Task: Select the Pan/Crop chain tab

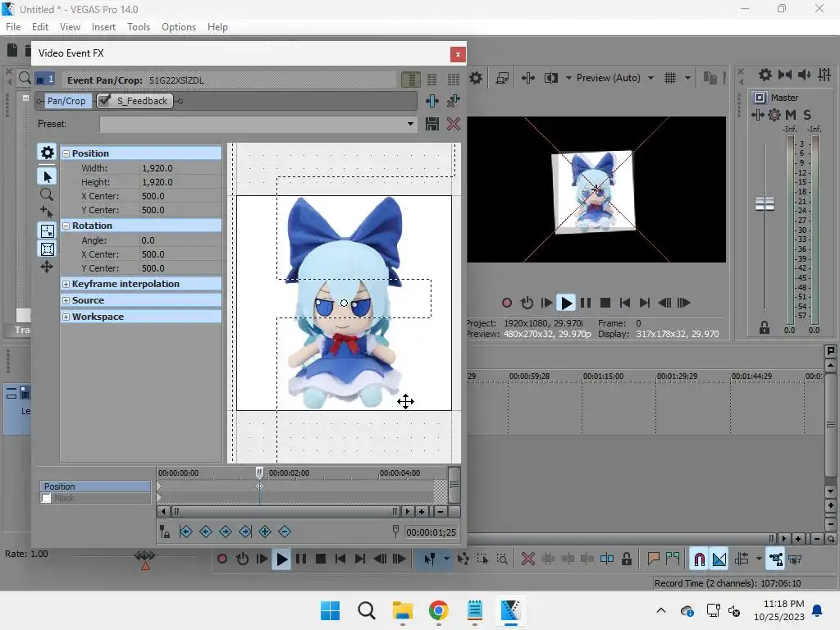Action: [x=66, y=101]
